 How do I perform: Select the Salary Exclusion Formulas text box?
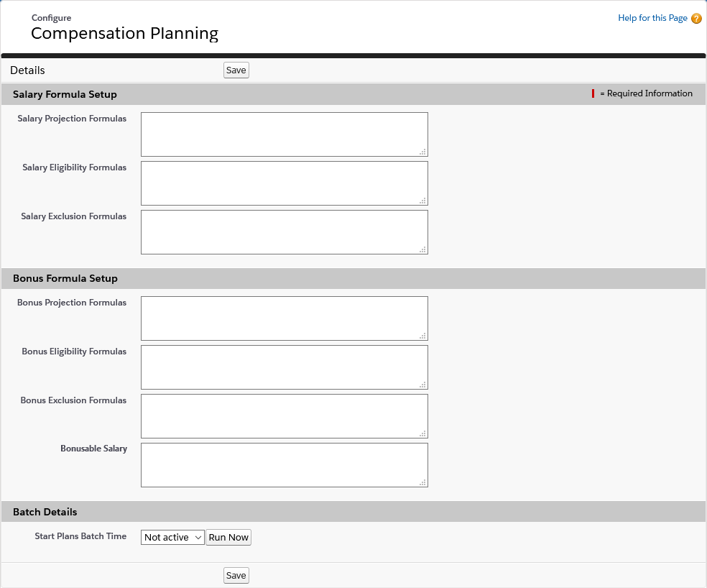pos(284,231)
